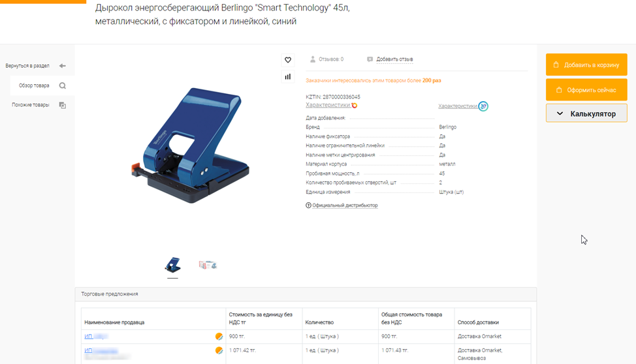Add product to favorites with heart icon
The height and width of the screenshot is (364, 636).
click(287, 60)
